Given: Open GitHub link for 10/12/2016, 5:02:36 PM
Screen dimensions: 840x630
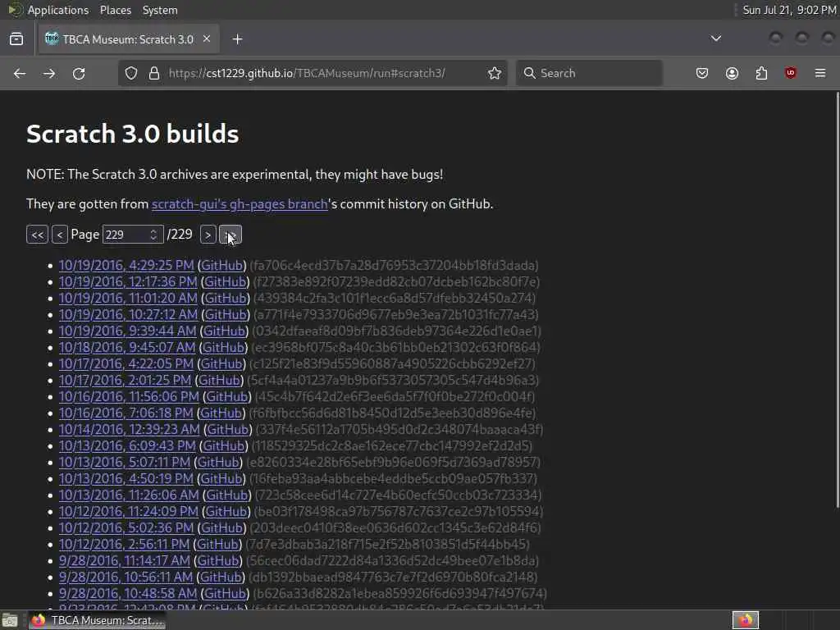Looking at the screenshot, I should coord(221,527).
